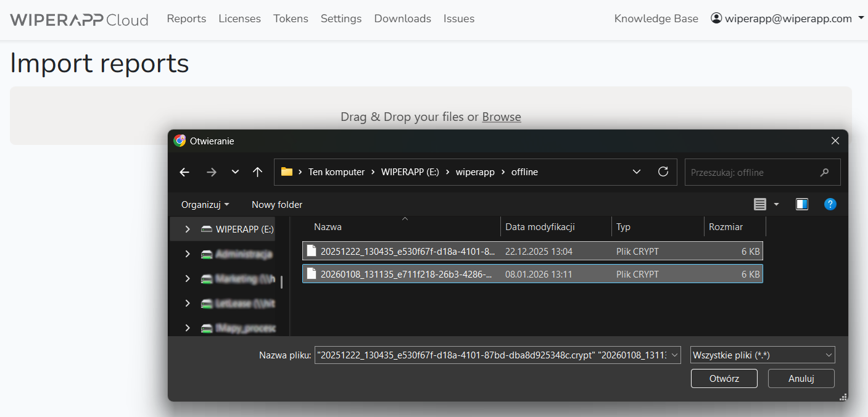Sort files by Data modyfikacji column

[x=540, y=227]
